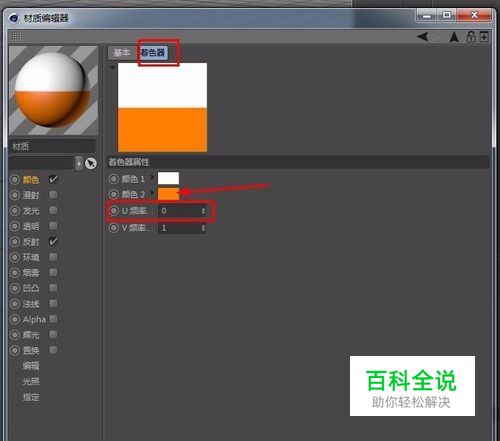Enable the 法线 channel checkbox
The image size is (500, 441).
(53, 303)
